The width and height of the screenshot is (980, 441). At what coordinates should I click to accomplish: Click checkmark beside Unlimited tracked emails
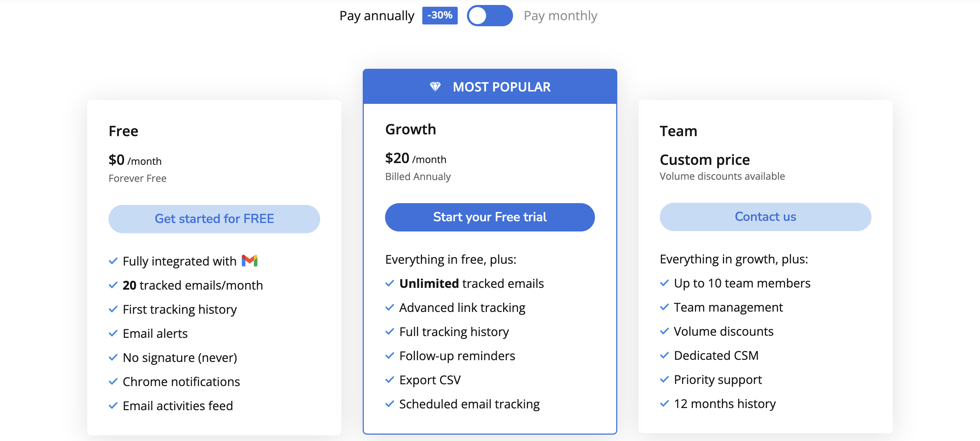coord(390,283)
